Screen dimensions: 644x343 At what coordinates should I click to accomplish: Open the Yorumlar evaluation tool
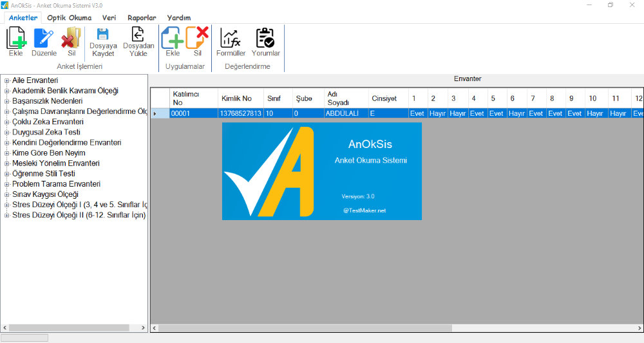(265, 39)
